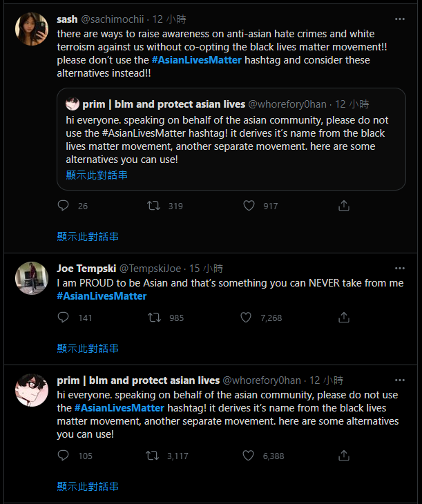Open Joe Tempski's profile avatar
Image resolution: width=422 pixels, height=504 pixels.
(x=32, y=278)
